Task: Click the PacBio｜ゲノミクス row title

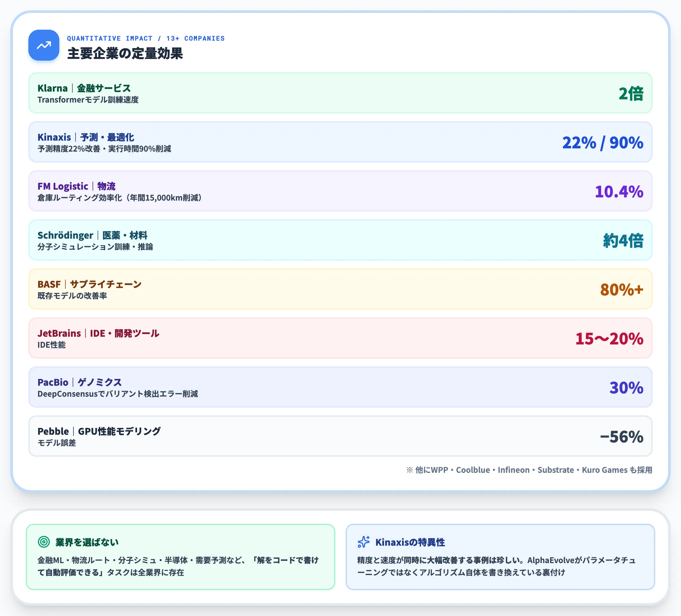Action: [79, 382]
